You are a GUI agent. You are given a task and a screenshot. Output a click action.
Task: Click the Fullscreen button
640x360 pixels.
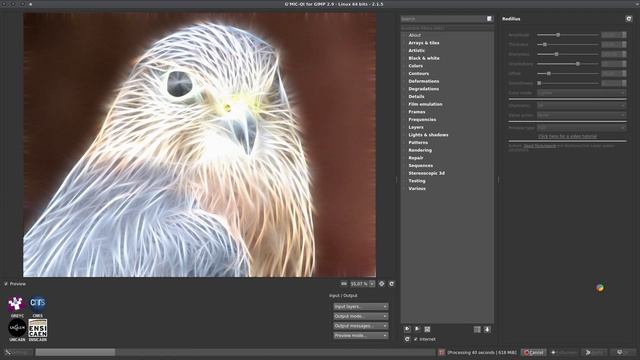[x=564, y=352]
